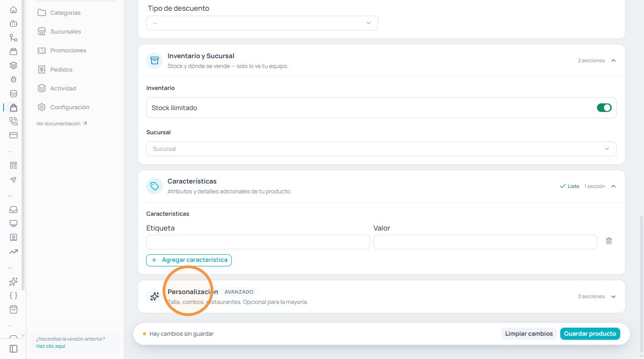The height and width of the screenshot is (359, 644).
Task: Focus the Etiqueta input field
Action: (x=258, y=242)
